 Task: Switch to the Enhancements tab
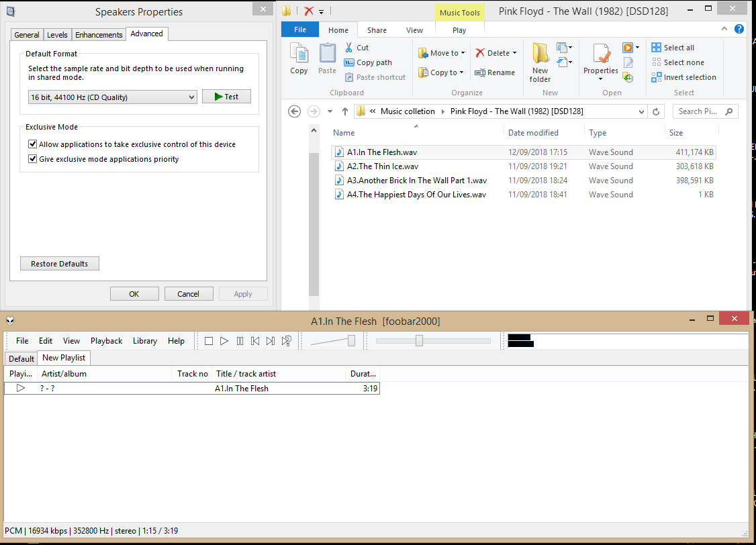(99, 35)
